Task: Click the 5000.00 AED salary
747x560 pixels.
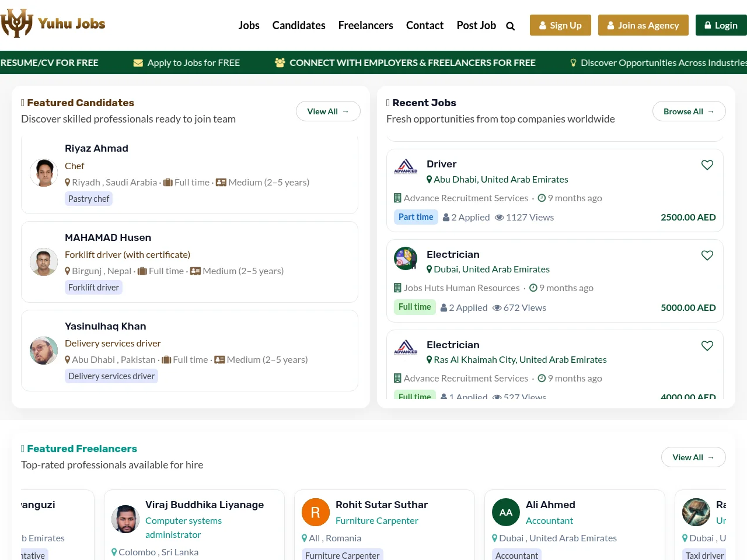Action: click(x=688, y=308)
